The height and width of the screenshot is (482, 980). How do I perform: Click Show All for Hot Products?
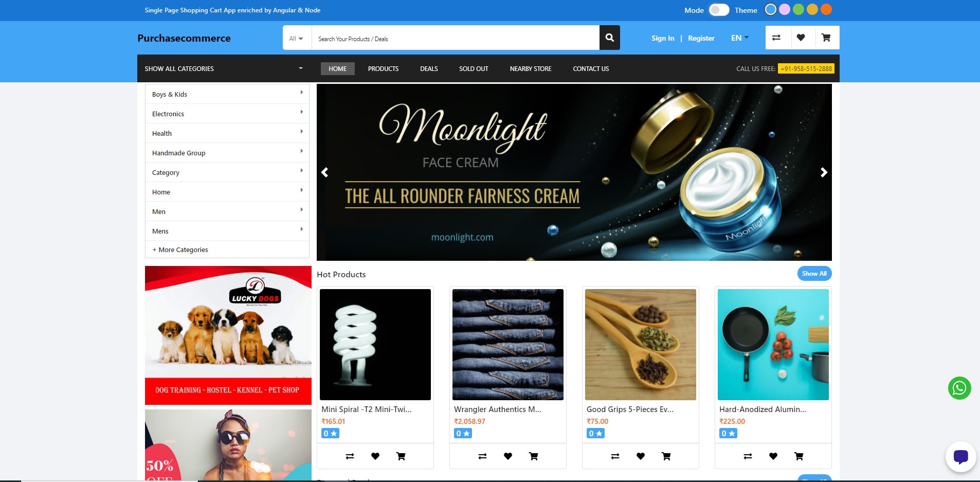[814, 274]
